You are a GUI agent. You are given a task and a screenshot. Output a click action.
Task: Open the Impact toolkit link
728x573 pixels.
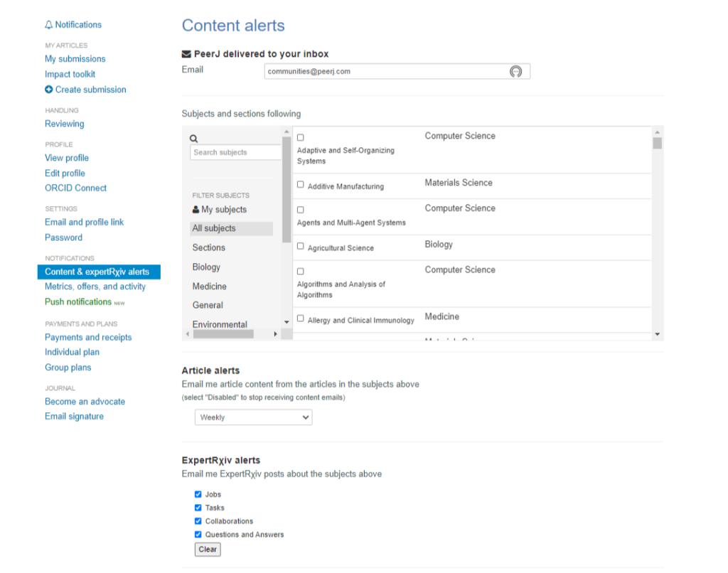tap(70, 75)
